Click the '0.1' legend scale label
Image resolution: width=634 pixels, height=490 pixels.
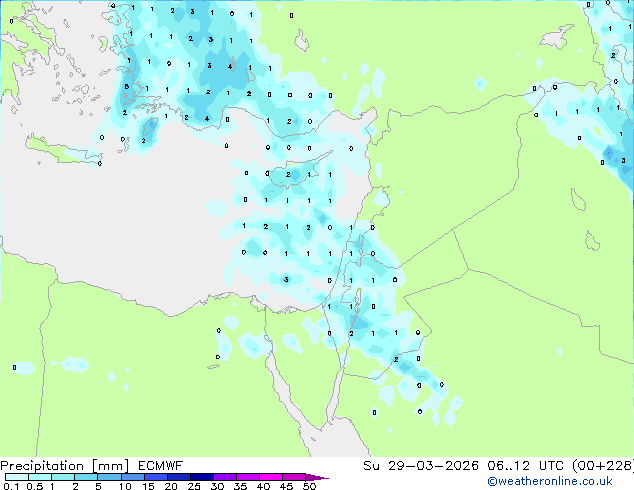(x=11, y=486)
